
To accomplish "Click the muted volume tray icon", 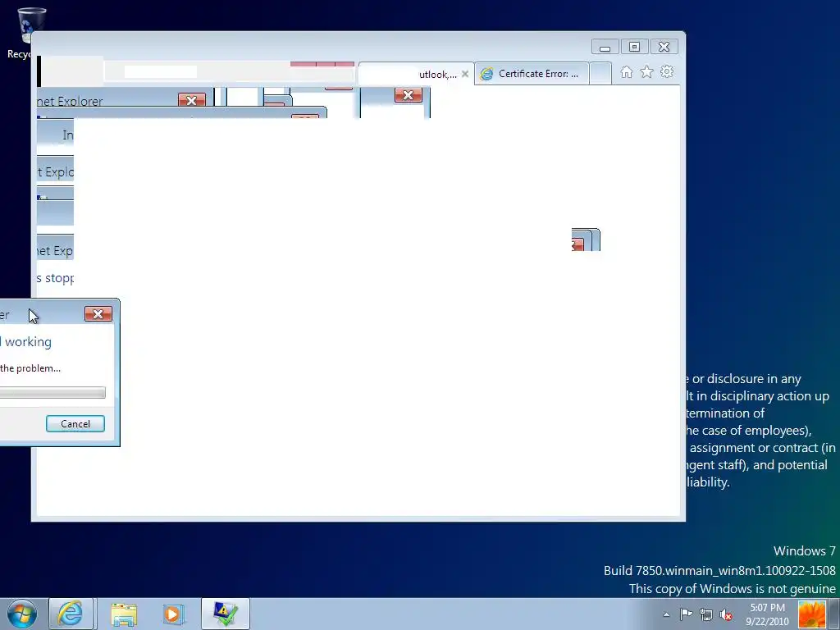I will [726, 614].
